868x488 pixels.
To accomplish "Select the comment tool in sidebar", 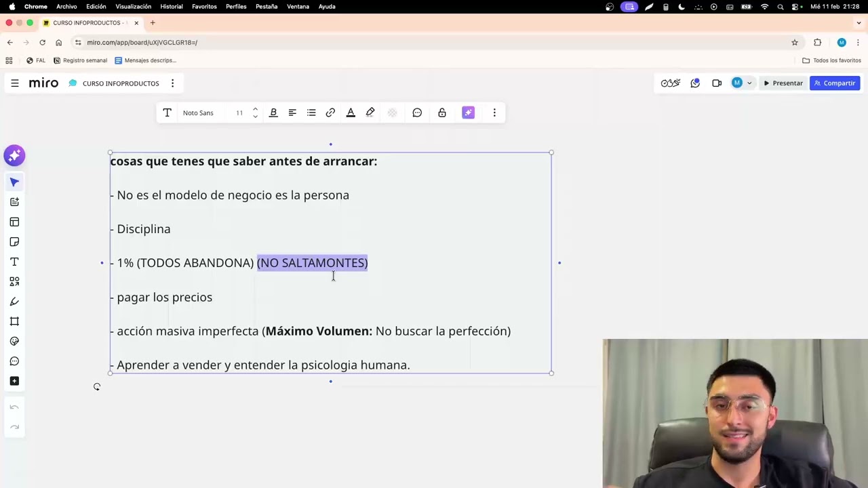I will tap(14, 361).
